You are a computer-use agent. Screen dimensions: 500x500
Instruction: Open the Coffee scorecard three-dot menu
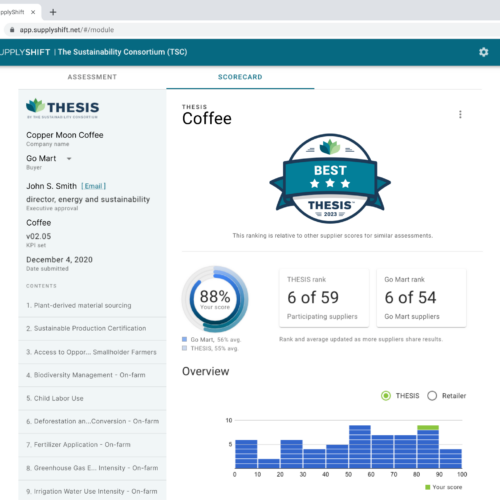point(460,114)
